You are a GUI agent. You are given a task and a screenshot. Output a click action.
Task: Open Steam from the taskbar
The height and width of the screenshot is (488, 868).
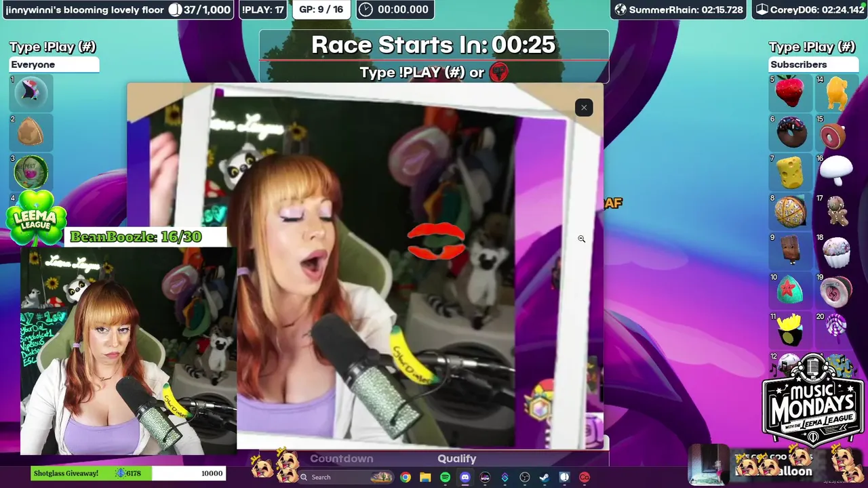(545, 477)
